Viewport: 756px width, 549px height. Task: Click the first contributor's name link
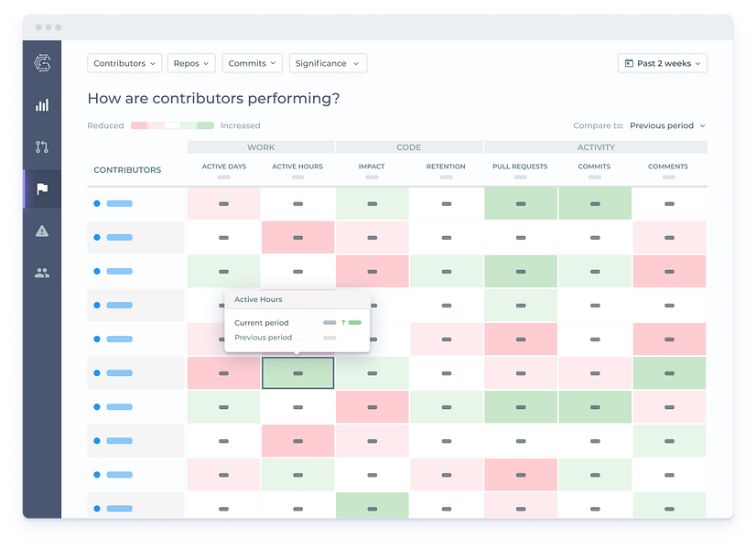tap(120, 203)
